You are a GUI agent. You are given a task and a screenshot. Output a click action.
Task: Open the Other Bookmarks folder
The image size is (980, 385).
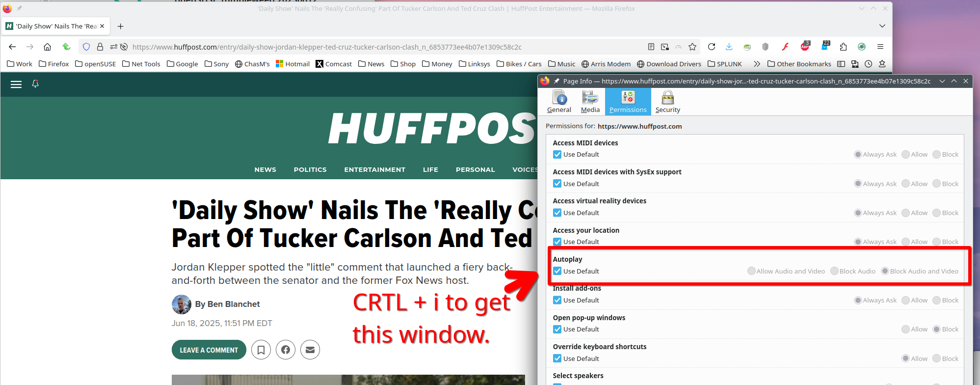coord(799,64)
